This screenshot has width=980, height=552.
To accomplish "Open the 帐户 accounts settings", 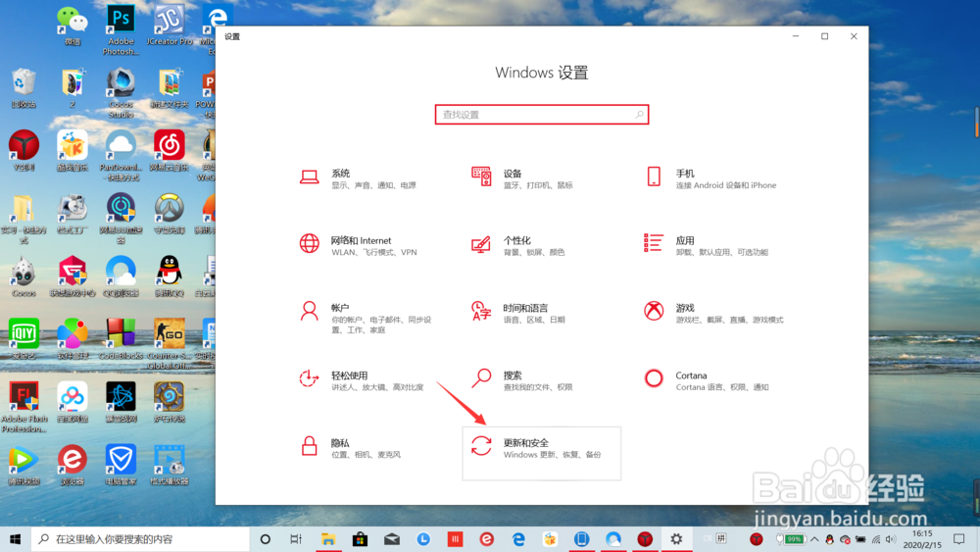I will click(x=365, y=318).
